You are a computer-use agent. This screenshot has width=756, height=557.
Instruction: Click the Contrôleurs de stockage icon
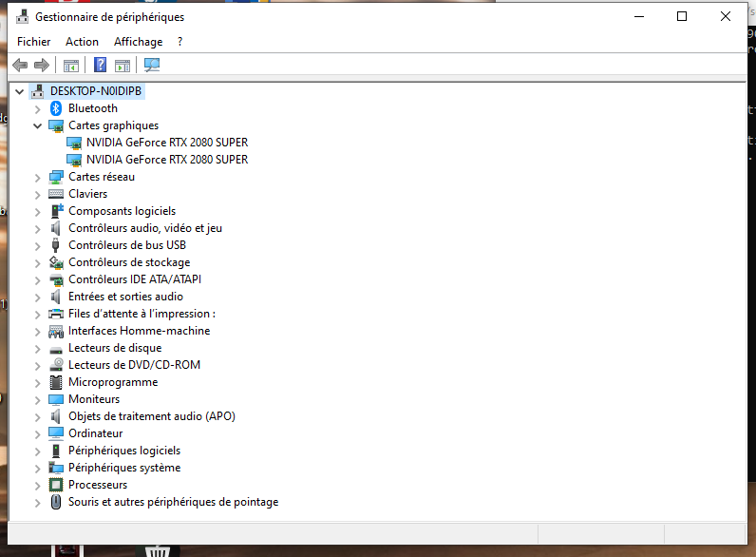(x=56, y=262)
